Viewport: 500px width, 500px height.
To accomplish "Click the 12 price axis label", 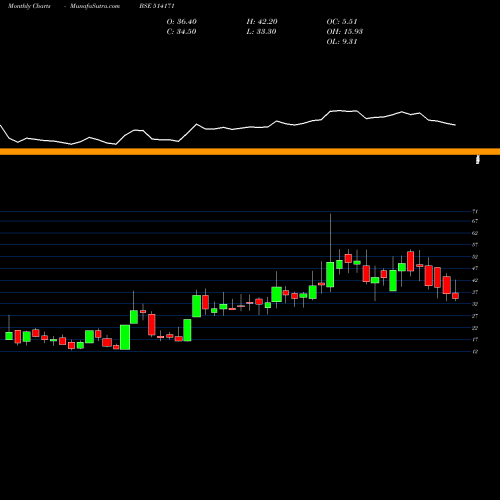I will click(x=475, y=352).
